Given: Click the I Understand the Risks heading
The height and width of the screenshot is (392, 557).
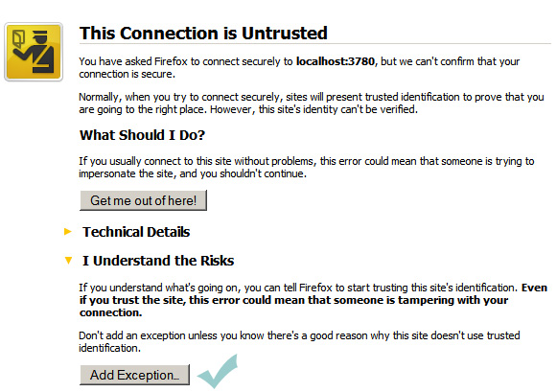Looking at the screenshot, I should click(x=158, y=261).
